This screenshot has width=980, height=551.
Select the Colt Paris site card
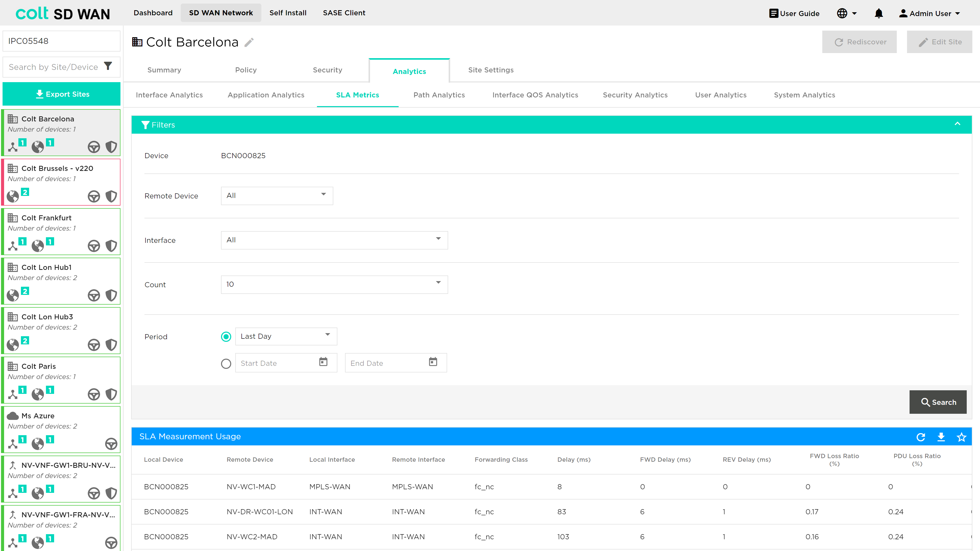click(61, 380)
